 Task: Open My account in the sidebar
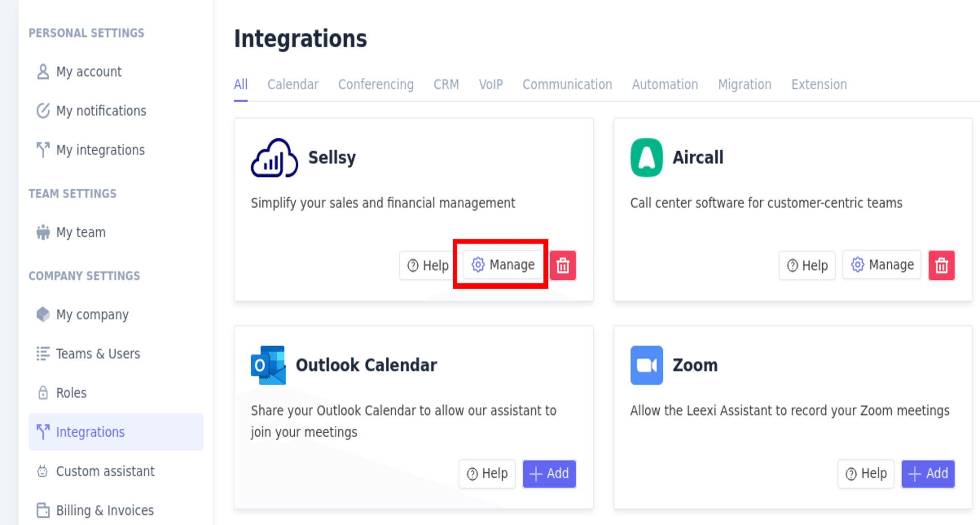pyautogui.click(x=89, y=72)
